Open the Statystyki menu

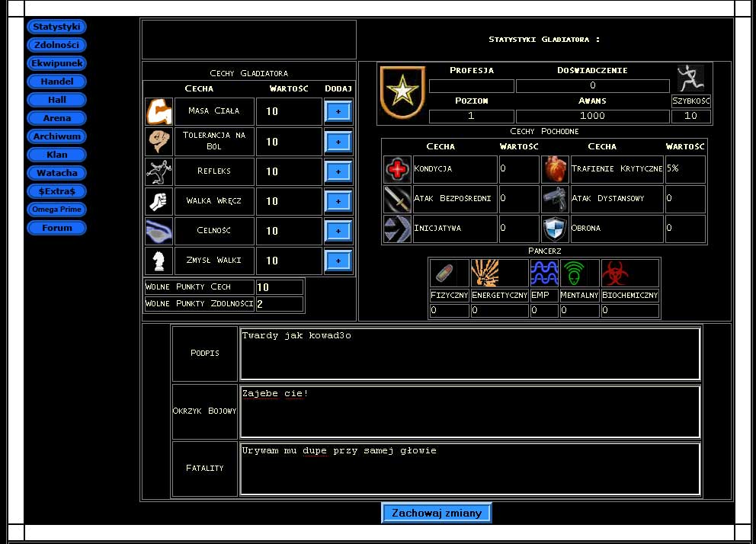point(56,27)
